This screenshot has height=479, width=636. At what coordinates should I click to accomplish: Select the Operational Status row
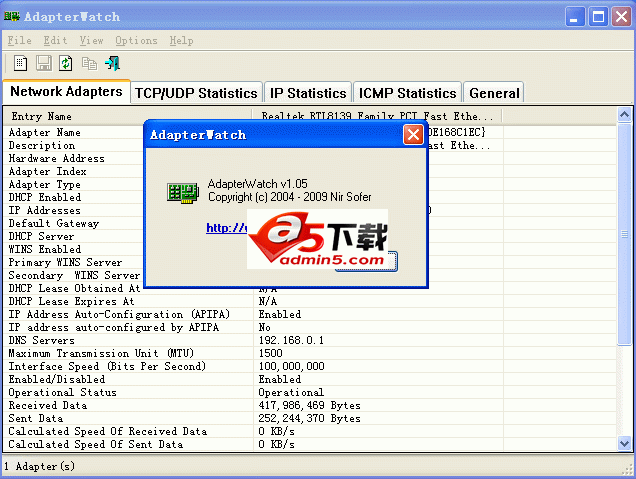click(310, 392)
